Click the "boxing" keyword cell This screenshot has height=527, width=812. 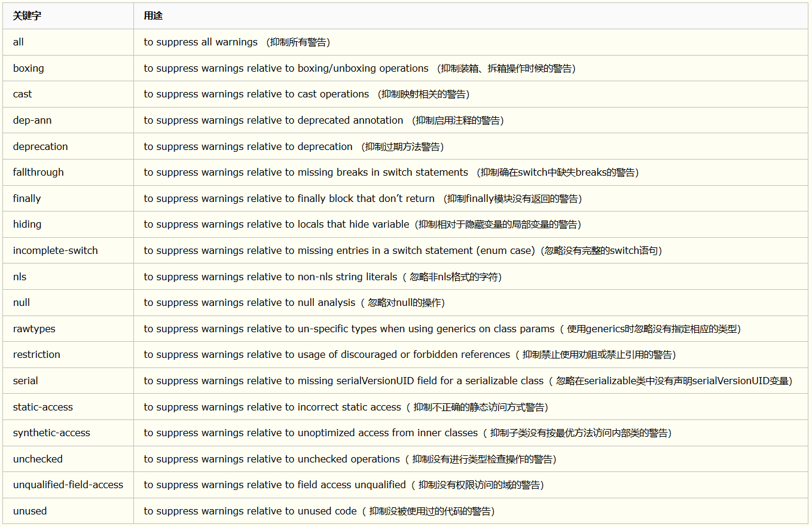pyautogui.click(x=29, y=68)
